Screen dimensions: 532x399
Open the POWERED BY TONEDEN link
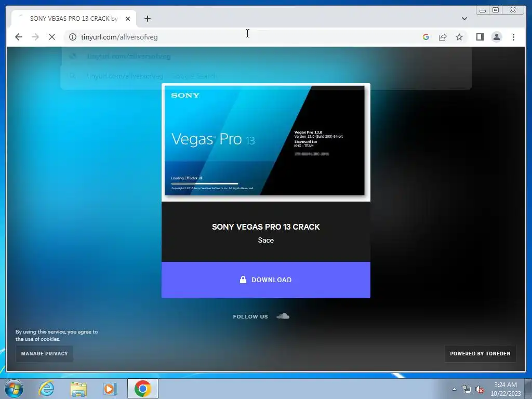[480, 353]
